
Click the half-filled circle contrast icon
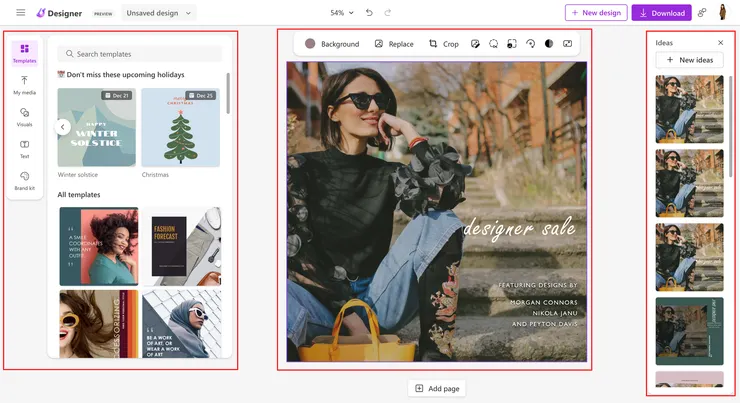[549, 44]
